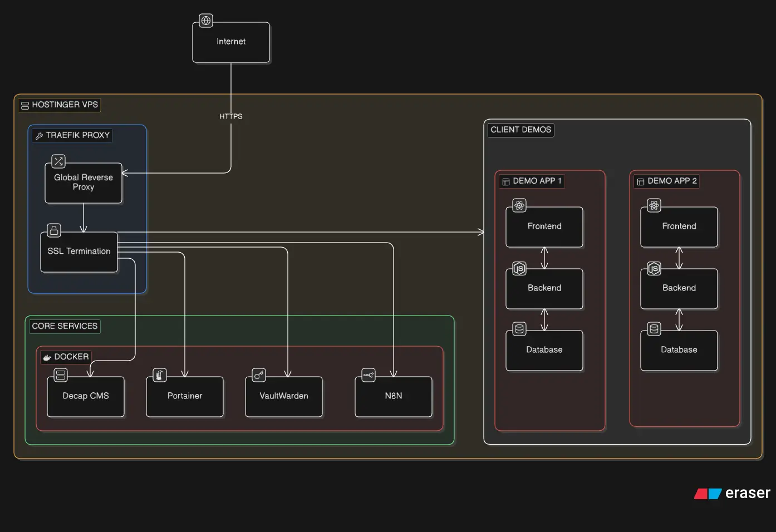Click the database icon on Demo App 1 Database
The height and width of the screenshot is (532, 776).
tap(518, 328)
